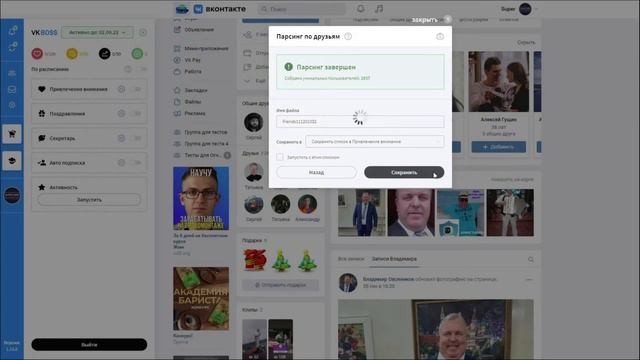Image resolution: width=640 pixels, height=360 pixels.
Task: Click the Запустить button under Активность
Action: pyautogui.click(x=89, y=200)
